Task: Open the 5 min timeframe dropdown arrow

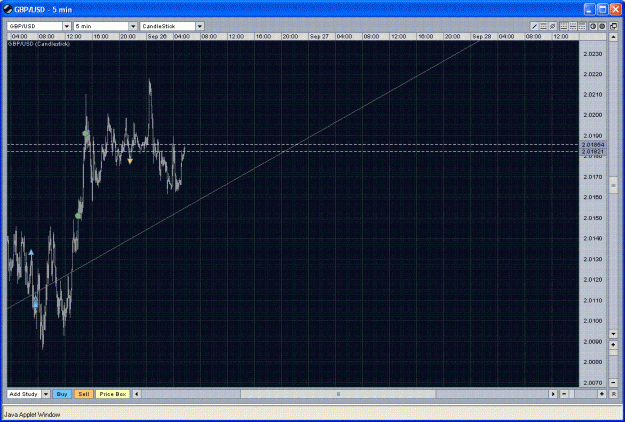Action: click(133, 26)
